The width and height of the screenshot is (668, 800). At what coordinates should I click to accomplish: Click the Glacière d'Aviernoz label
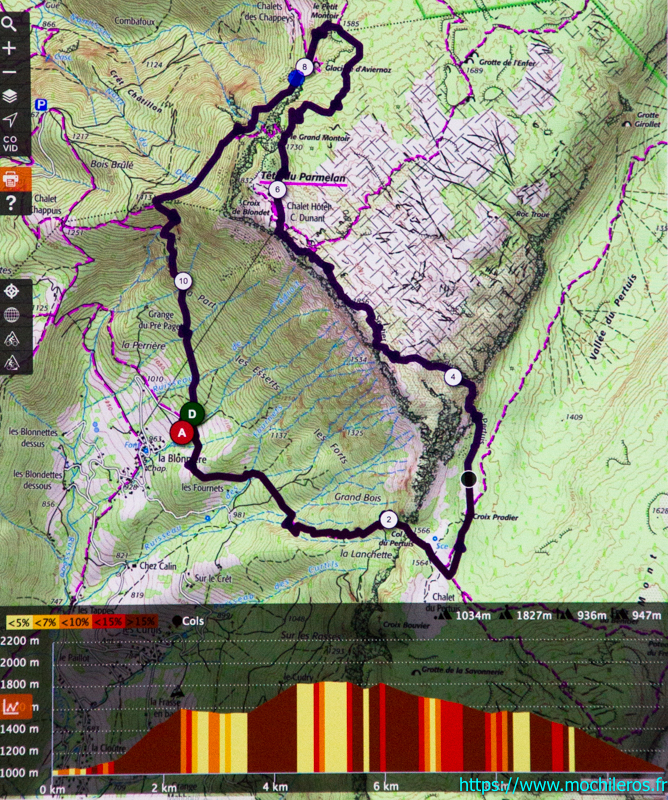coord(358,68)
